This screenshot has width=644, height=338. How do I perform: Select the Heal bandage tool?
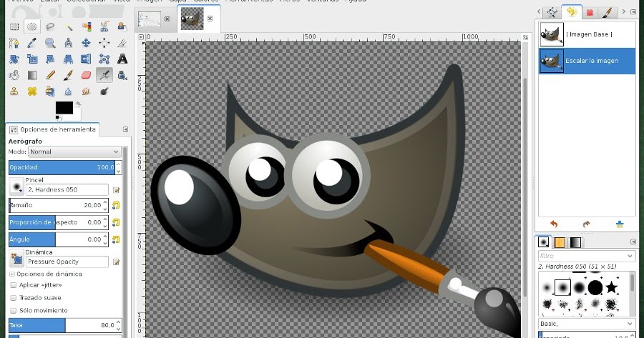point(32,91)
